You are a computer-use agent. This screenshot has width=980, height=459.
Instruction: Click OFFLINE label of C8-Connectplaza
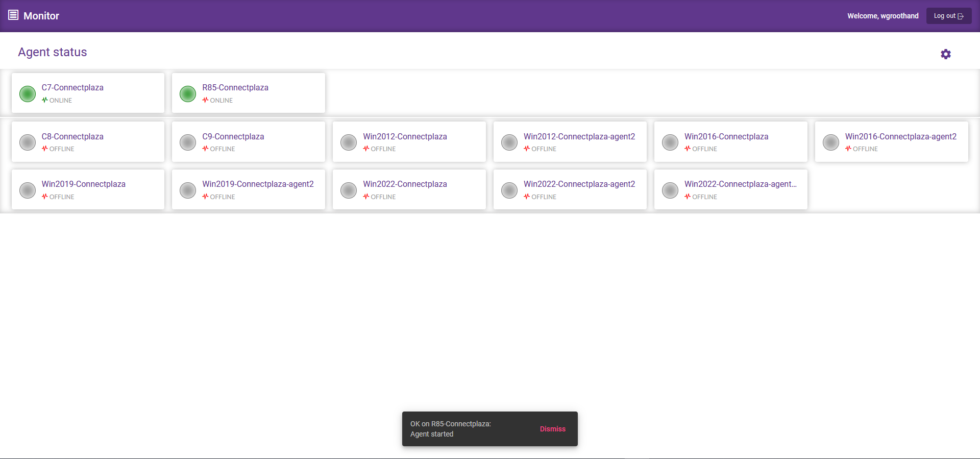(x=62, y=149)
